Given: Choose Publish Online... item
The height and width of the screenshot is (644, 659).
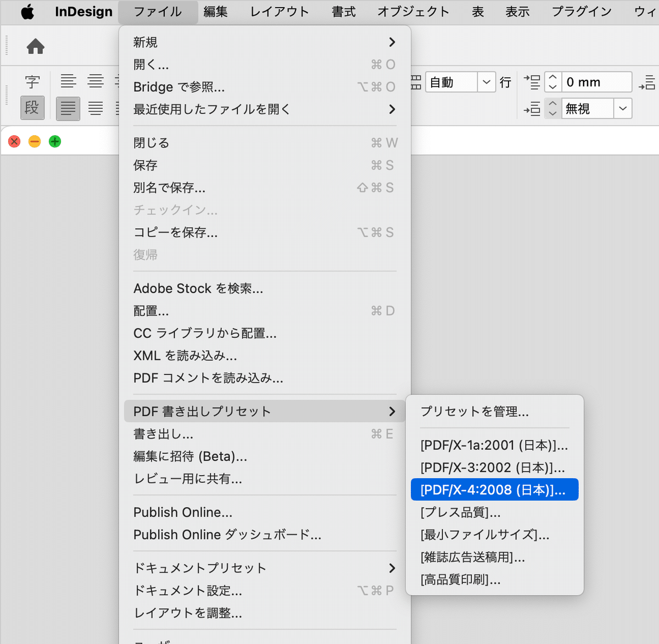Looking at the screenshot, I should [265, 512].
